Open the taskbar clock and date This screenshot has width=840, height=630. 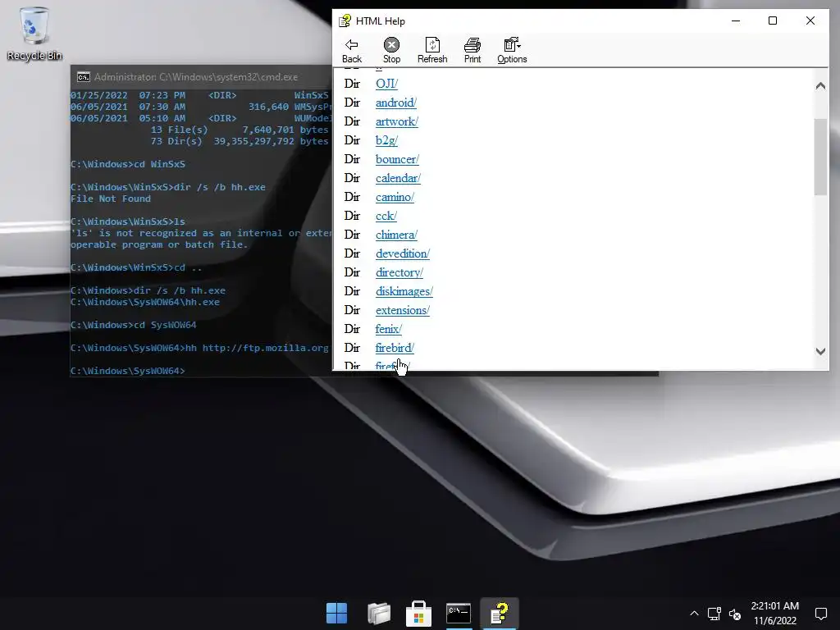[x=774, y=614]
